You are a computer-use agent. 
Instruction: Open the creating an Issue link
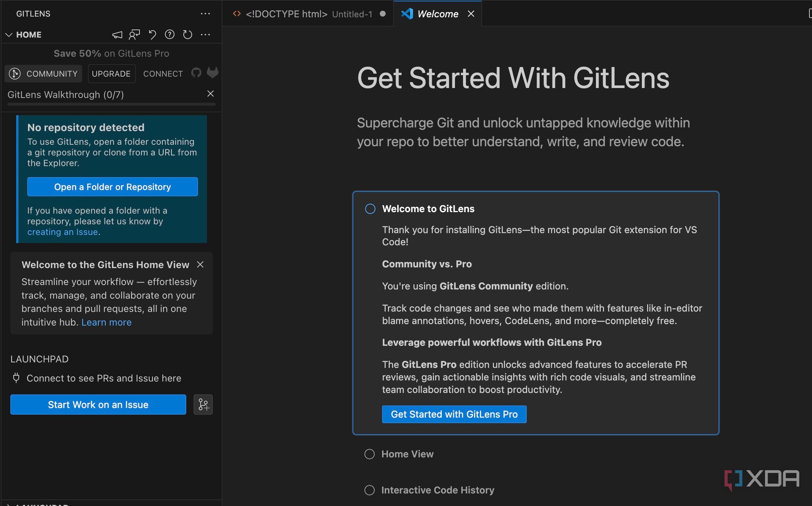(x=63, y=232)
